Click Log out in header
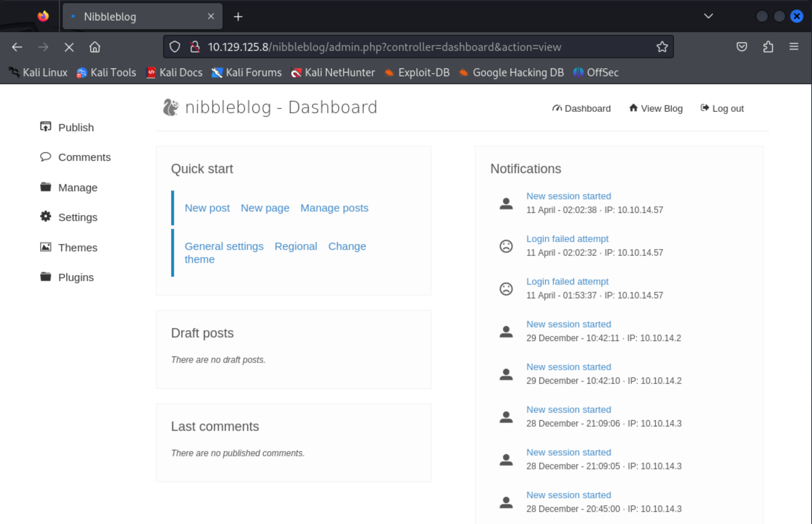812x524 pixels. [722, 109]
